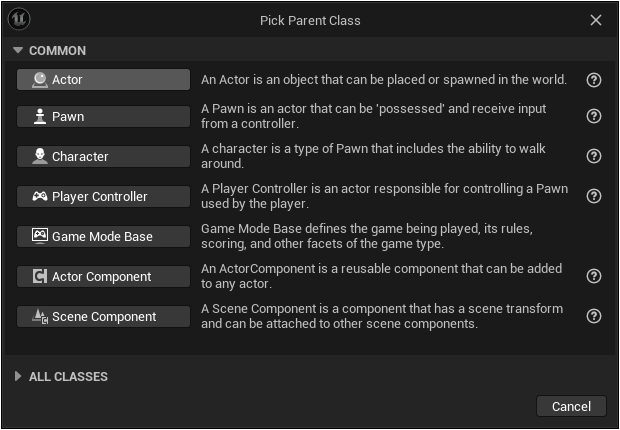The image size is (620, 430).
Task: Click the Scene Component help question mark
Action: tap(594, 316)
